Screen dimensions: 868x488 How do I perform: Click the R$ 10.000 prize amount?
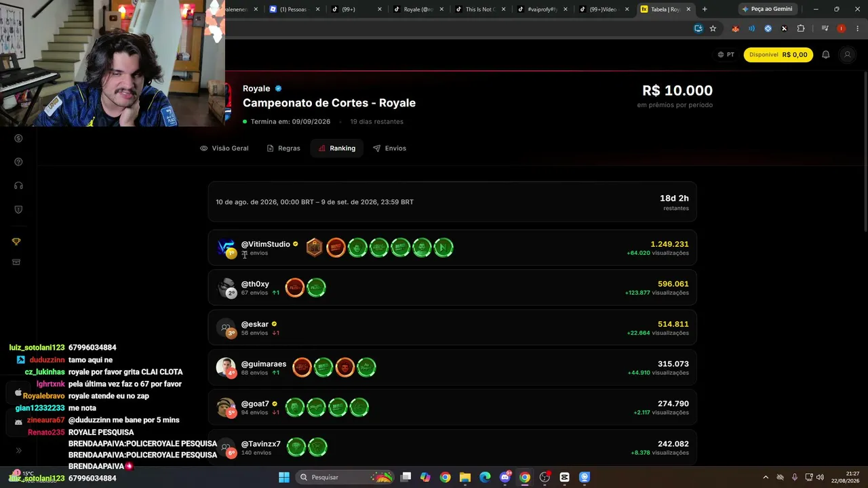pos(677,91)
